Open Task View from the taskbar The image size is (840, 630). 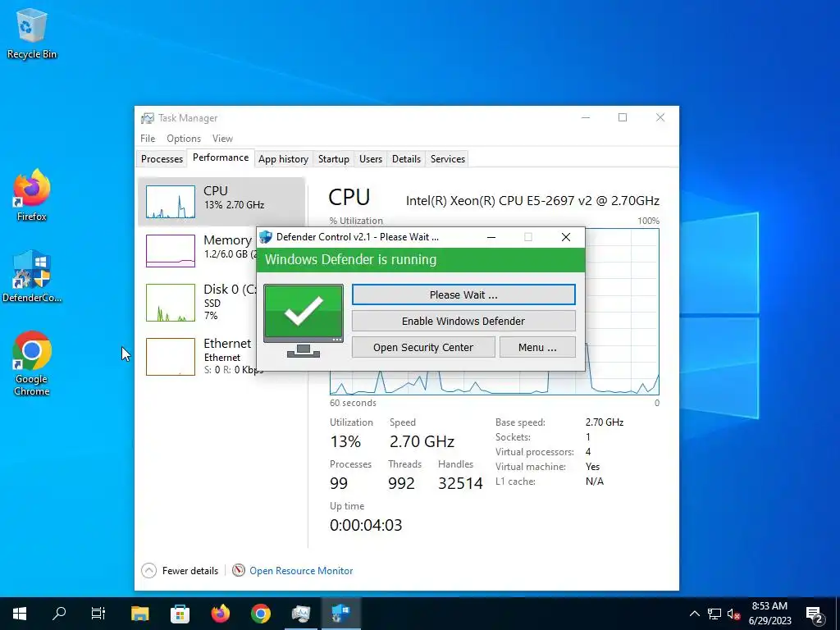click(x=98, y=614)
